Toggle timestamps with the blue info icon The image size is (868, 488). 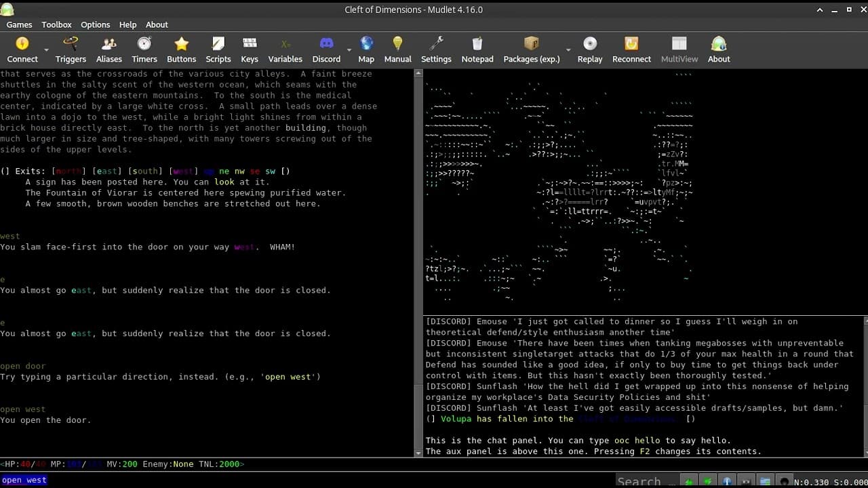[727, 481]
